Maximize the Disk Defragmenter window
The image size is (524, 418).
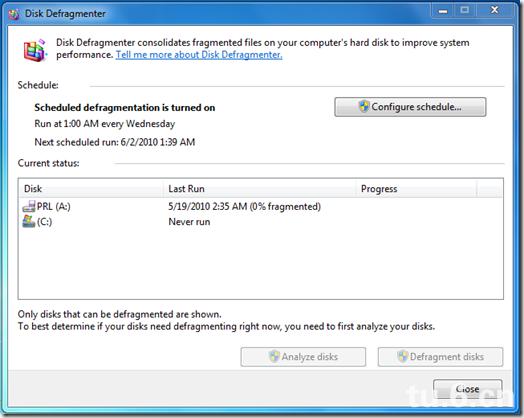click(x=465, y=11)
